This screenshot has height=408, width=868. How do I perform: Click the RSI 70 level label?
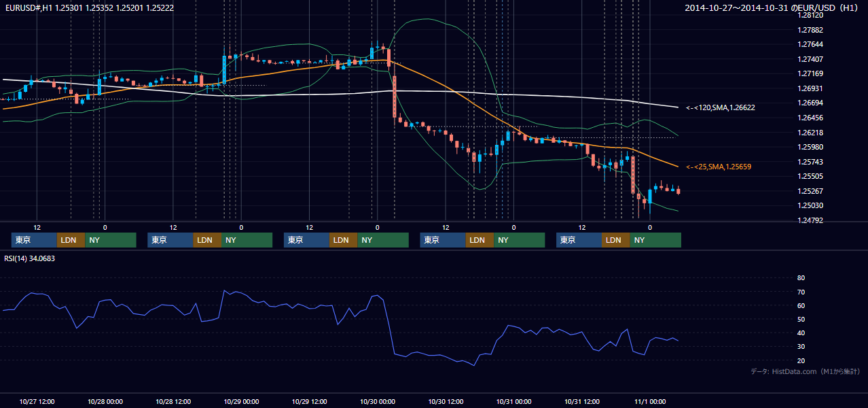[801, 292]
